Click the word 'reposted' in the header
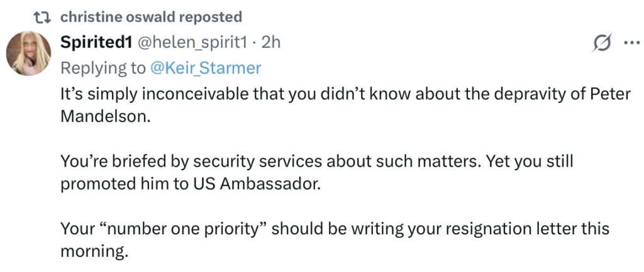The image size is (644, 272). click(x=218, y=17)
